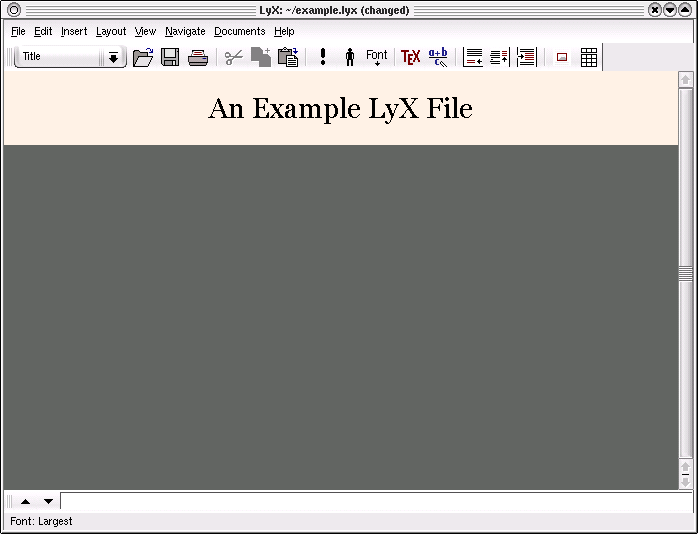The width and height of the screenshot is (698, 534).
Task: Click the Paste clipboard icon
Action: point(288,58)
